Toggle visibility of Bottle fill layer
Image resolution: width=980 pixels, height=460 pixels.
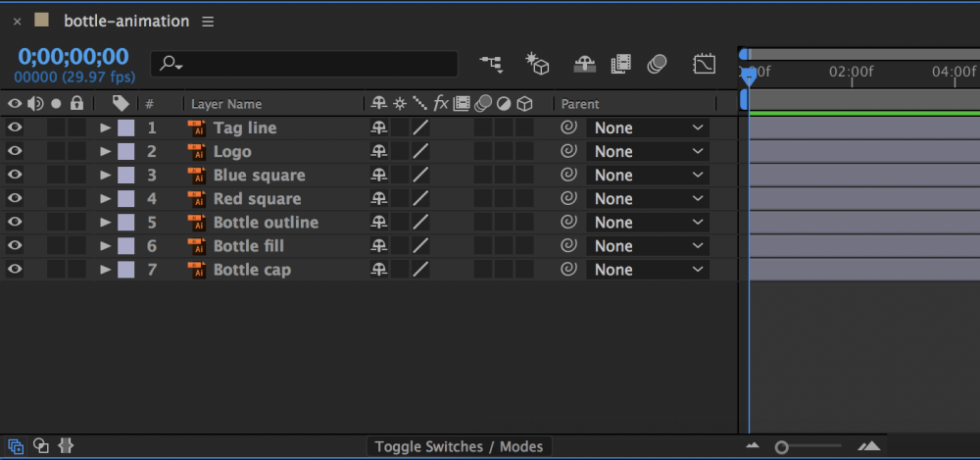coord(15,246)
